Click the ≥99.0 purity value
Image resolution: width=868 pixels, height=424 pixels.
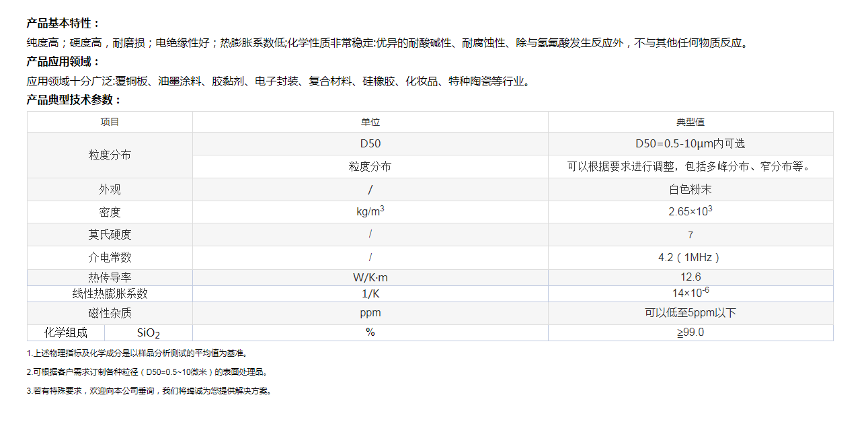[x=690, y=332]
